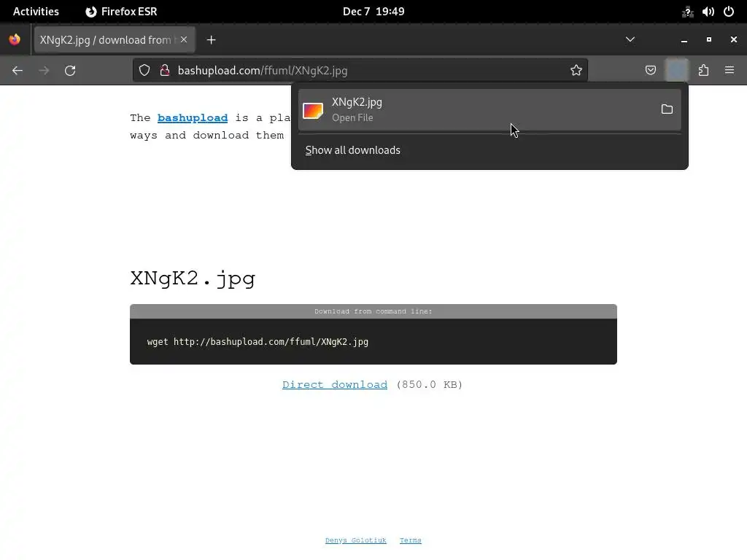Close the XNgK2.jpg tab

pos(184,39)
